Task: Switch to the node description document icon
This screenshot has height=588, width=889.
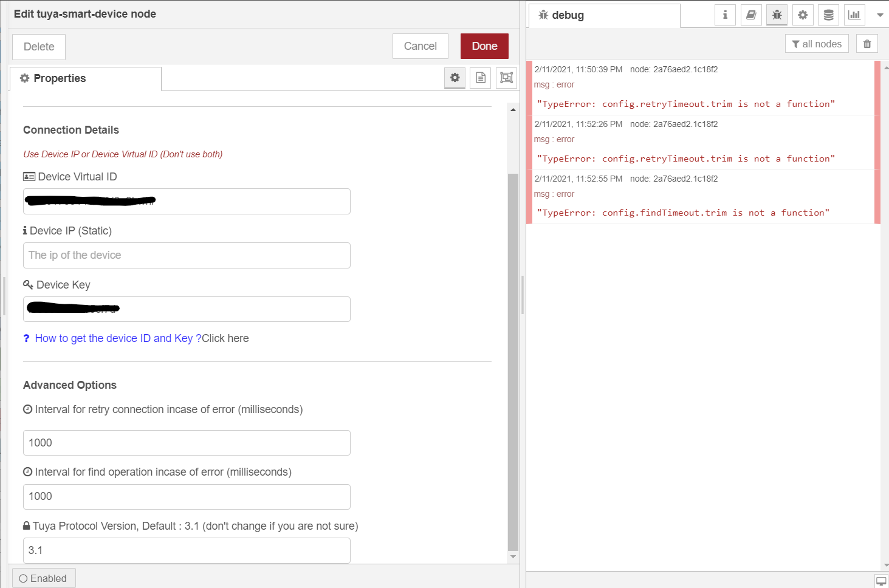Action: tap(480, 78)
